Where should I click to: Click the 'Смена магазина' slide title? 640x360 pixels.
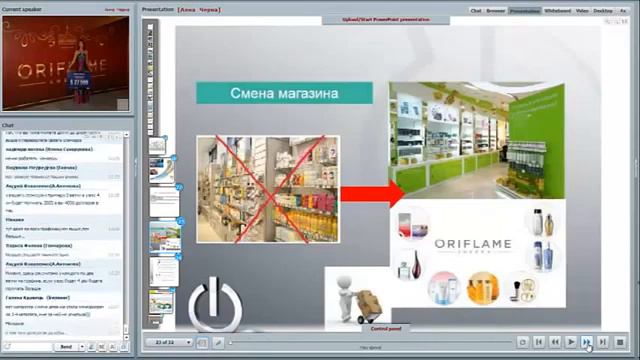(284, 93)
